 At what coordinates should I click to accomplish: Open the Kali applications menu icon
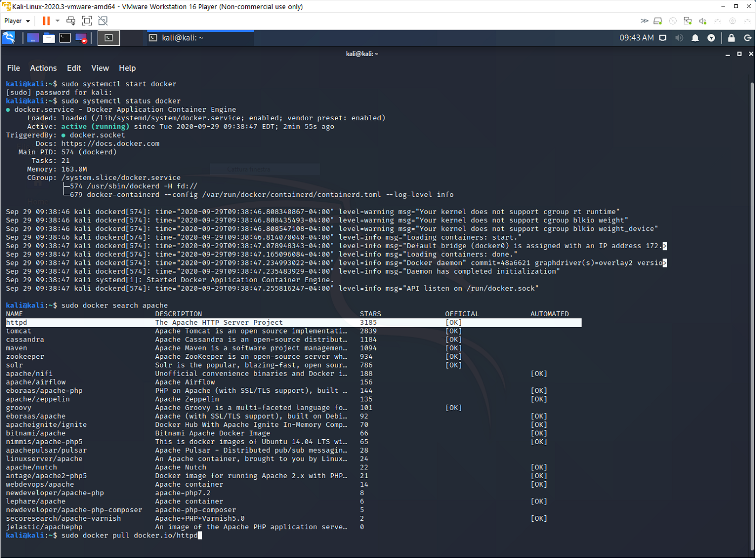pyautogui.click(x=10, y=38)
